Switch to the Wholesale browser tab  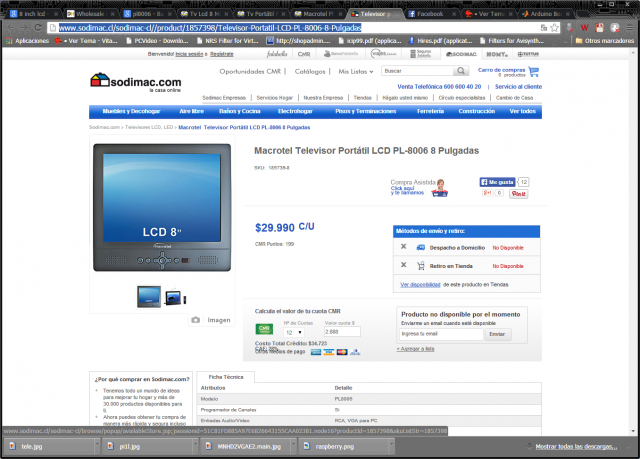pos(90,14)
